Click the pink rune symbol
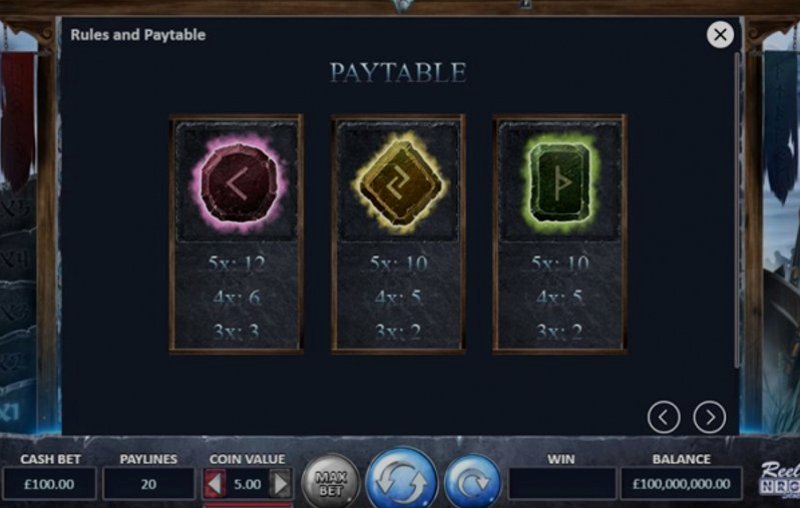Screen dimensions: 800x508 [237, 183]
